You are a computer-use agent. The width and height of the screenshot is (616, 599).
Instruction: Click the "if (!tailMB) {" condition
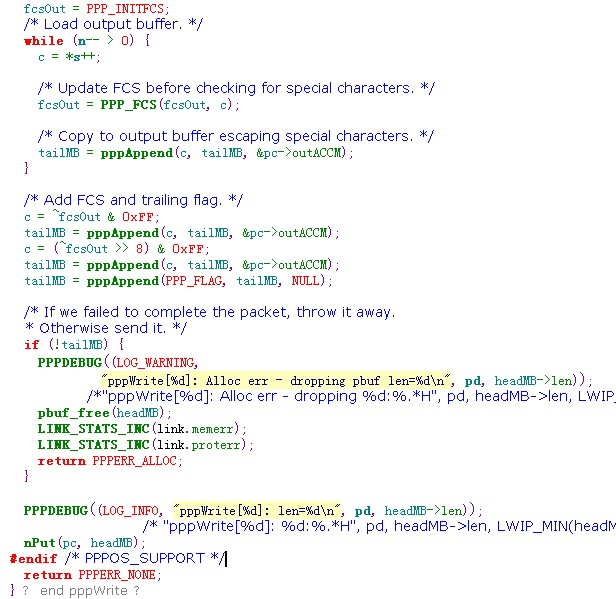pyautogui.click(x=74, y=344)
